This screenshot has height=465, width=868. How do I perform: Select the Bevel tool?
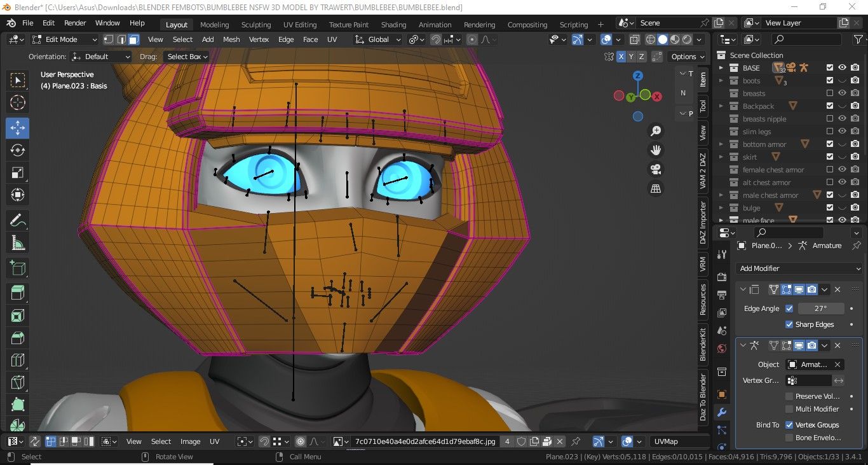[18, 338]
